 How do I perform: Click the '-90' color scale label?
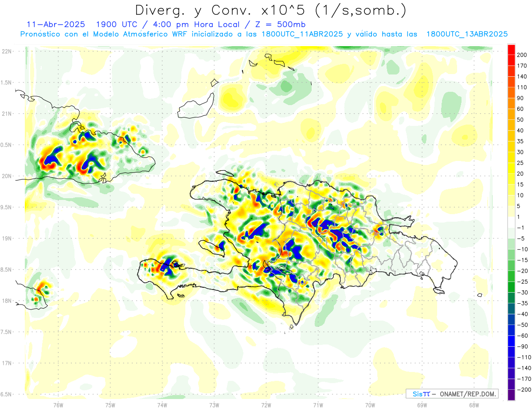523,346
